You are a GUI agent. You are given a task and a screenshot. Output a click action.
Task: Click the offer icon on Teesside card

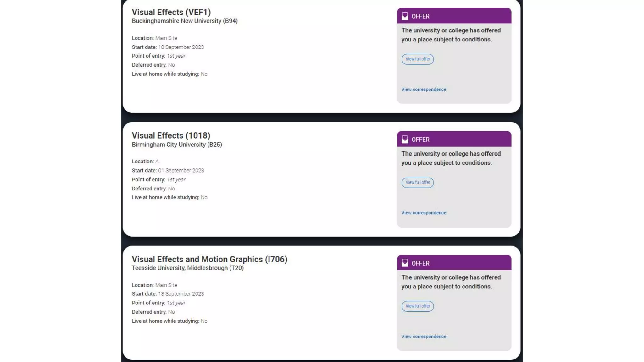click(405, 263)
